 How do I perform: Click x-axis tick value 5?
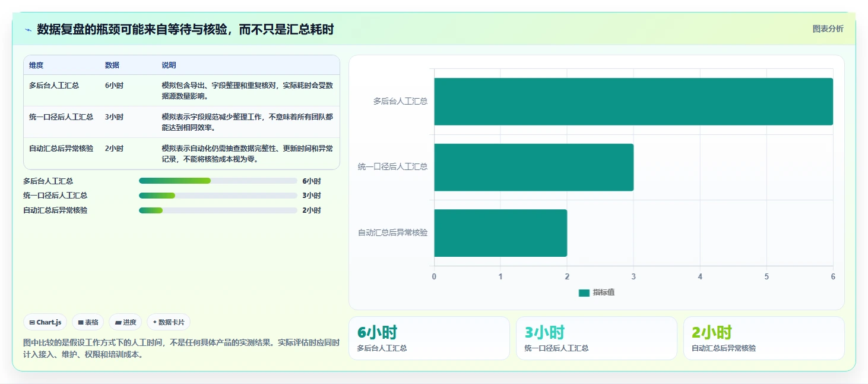[766, 277]
